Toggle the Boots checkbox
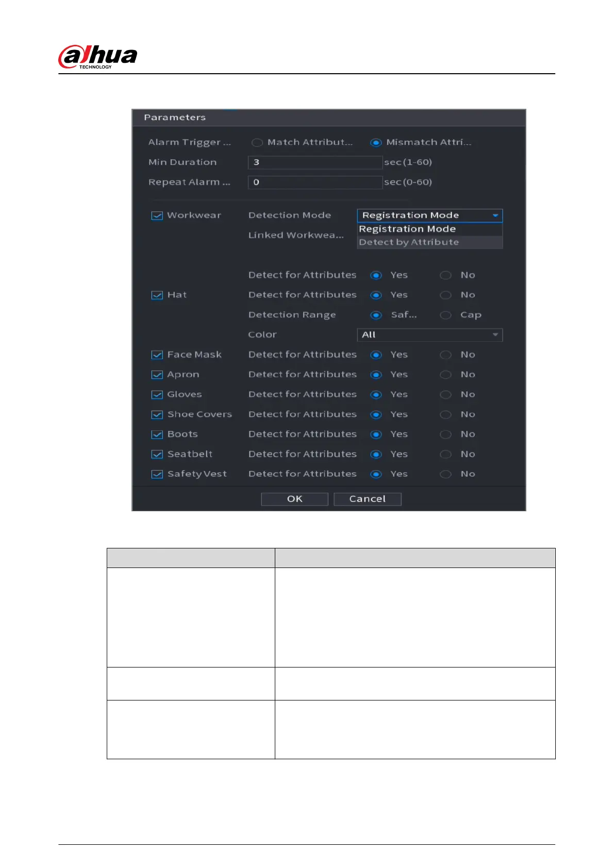614x868 pixels. click(x=157, y=435)
